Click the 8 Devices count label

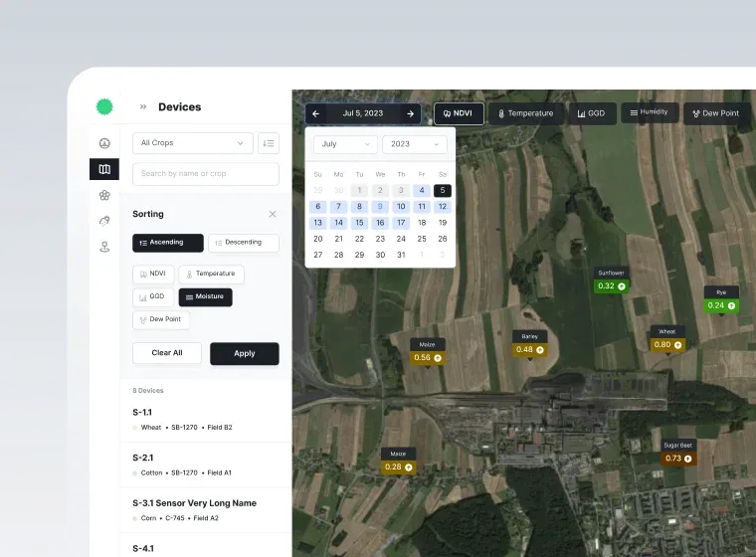coord(148,391)
